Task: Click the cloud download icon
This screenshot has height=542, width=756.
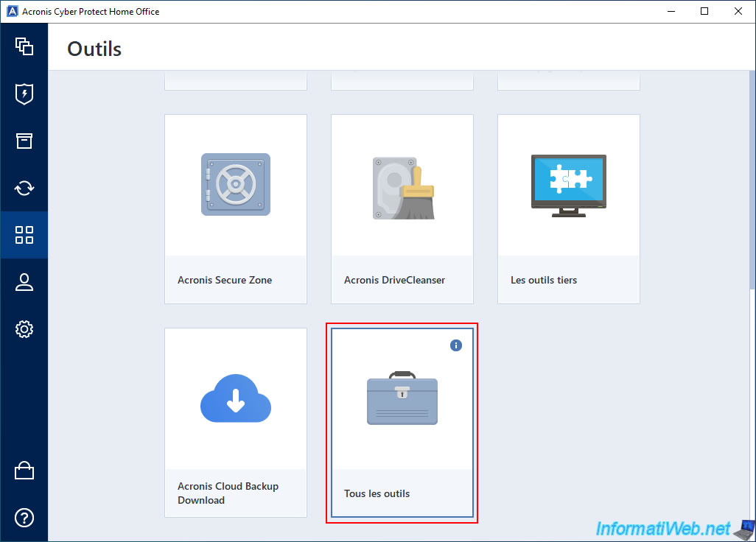Action: (236, 398)
